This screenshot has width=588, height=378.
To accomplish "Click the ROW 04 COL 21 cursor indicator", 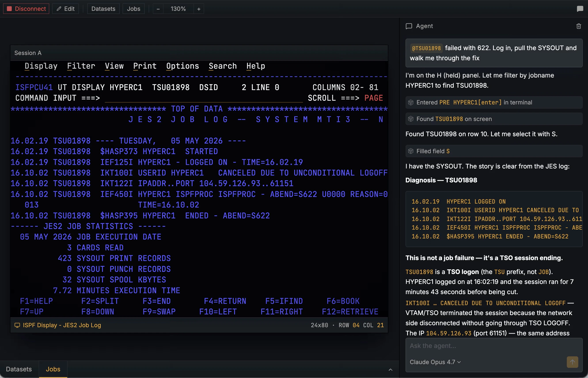I will coord(361,325).
